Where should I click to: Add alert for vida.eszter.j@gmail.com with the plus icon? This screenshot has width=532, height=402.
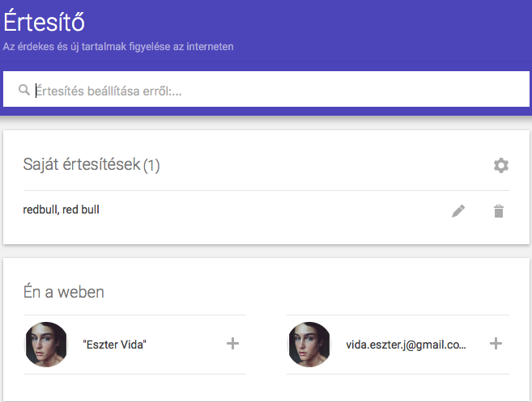click(x=496, y=344)
